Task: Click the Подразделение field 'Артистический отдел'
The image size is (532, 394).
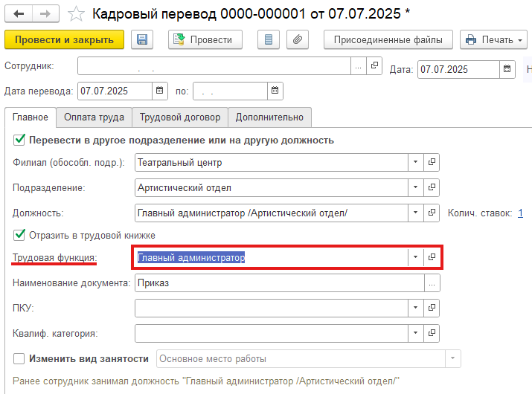Action: (x=272, y=187)
